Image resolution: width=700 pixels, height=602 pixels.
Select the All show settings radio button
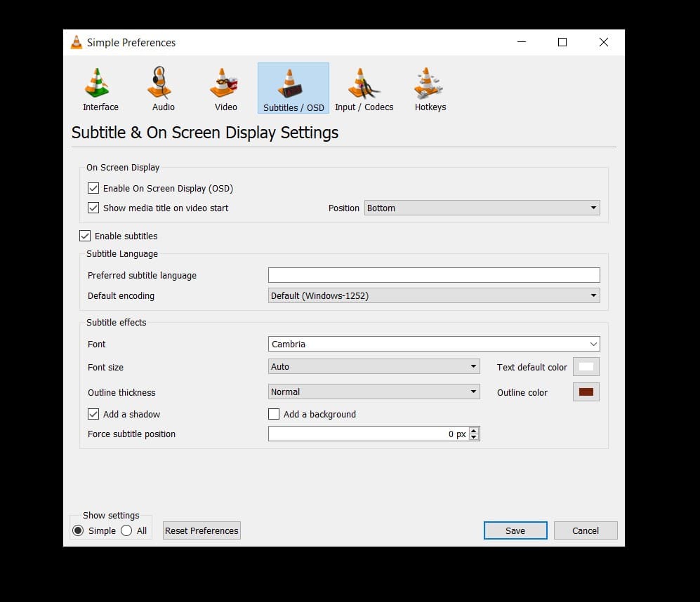coord(126,530)
